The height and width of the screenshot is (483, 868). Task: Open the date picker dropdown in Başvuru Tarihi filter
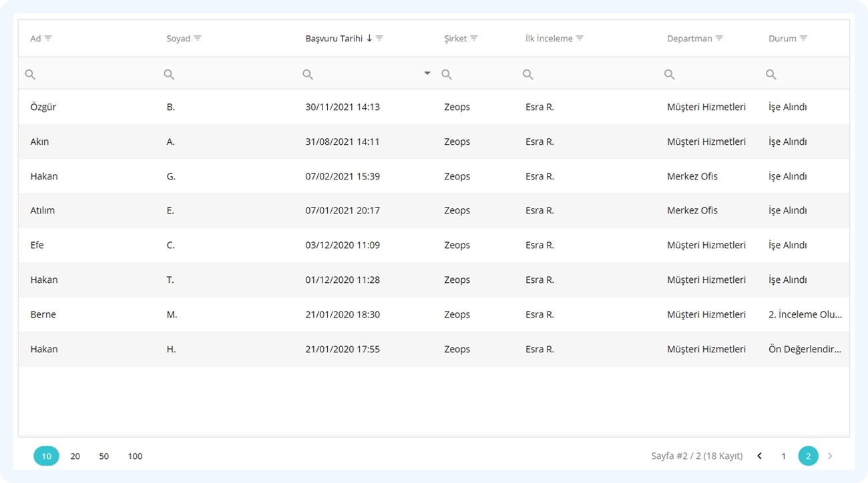click(427, 73)
